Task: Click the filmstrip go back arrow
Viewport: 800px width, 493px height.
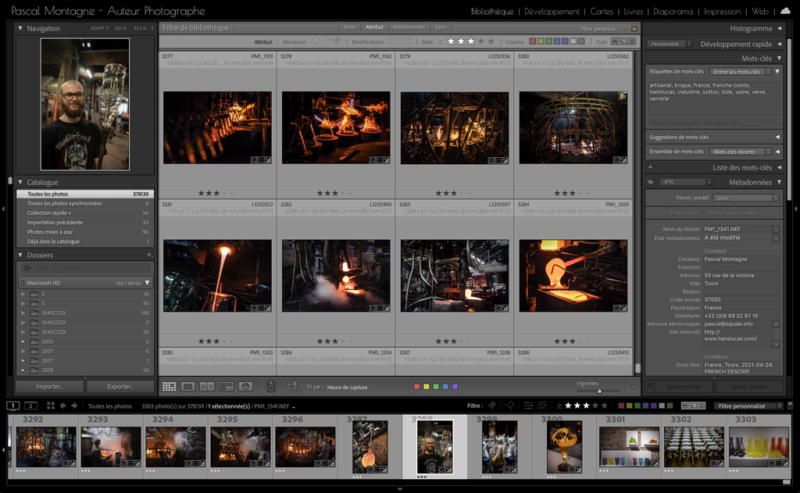Action: click(64, 406)
